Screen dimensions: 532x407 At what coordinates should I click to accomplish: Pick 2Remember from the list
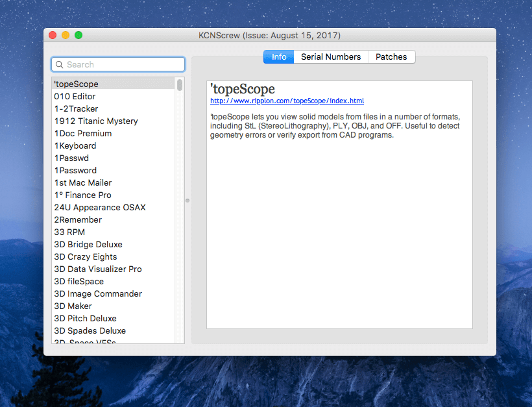[x=114, y=219]
